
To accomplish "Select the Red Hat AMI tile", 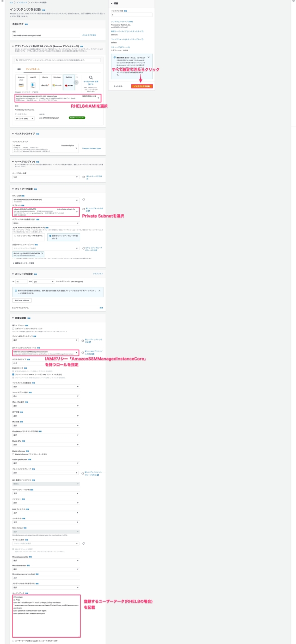I will [x=69, y=82].
